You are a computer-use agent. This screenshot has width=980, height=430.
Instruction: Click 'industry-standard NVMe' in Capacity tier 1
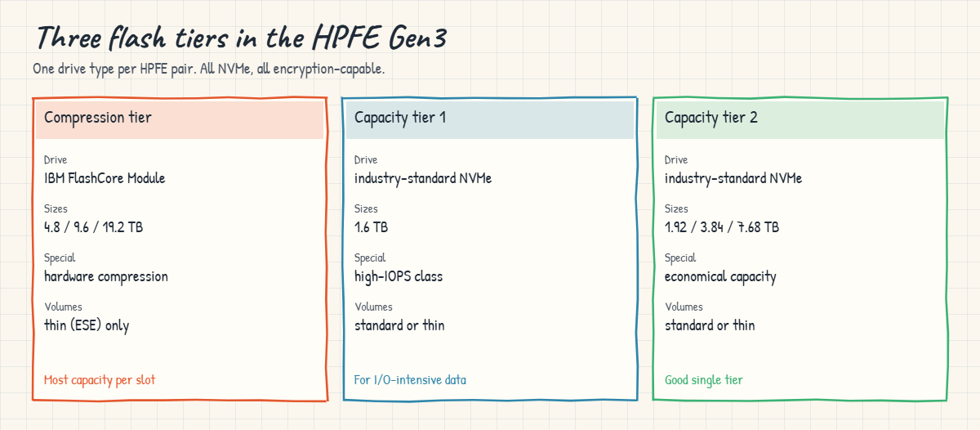423,178
